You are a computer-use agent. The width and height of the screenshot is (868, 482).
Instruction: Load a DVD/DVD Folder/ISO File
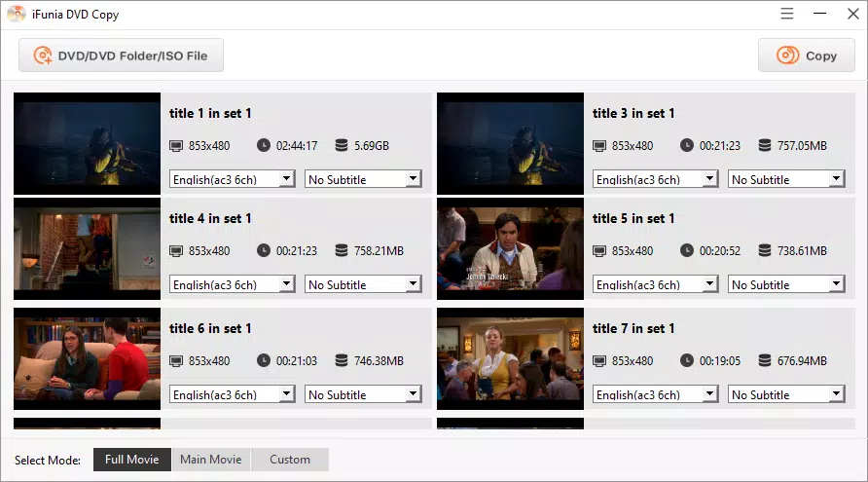(x=122, y=56)
